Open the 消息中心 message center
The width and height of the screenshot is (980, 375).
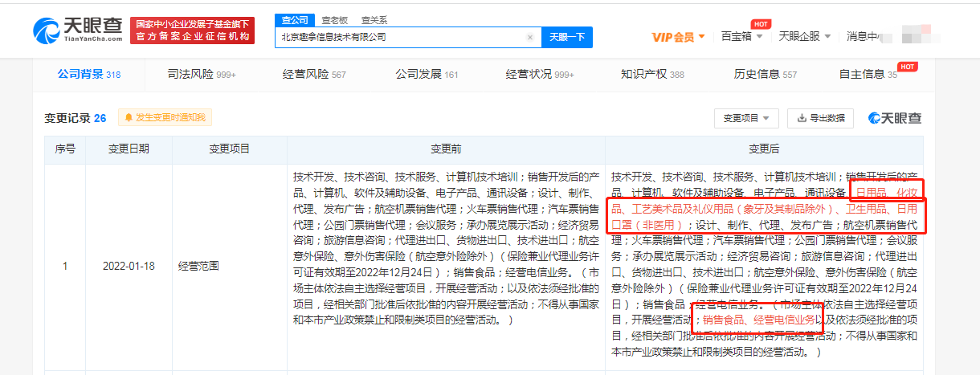pos(864,36)
